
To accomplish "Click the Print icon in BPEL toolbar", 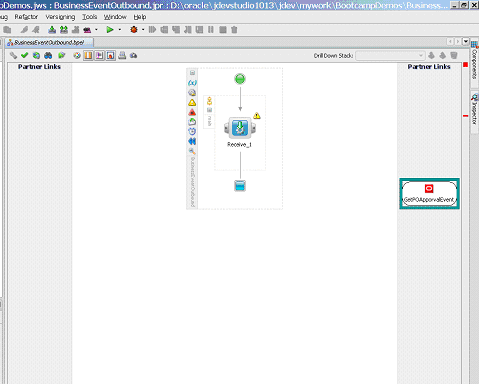I will coord(122,55).
